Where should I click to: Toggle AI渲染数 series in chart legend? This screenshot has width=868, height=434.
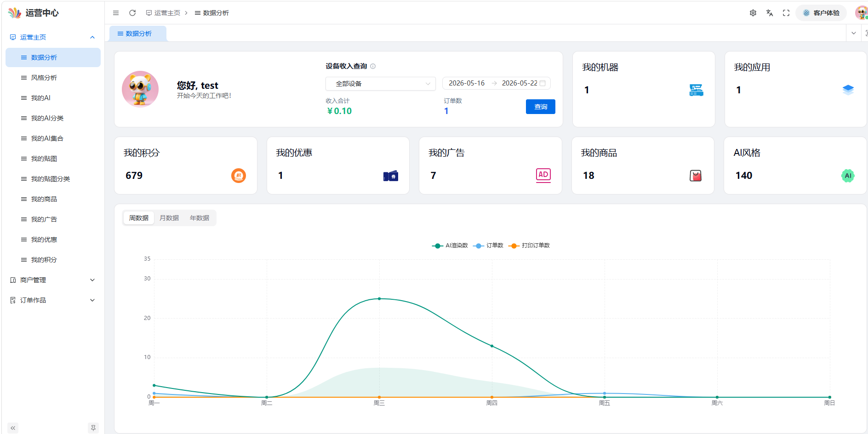tap(450, 246)
